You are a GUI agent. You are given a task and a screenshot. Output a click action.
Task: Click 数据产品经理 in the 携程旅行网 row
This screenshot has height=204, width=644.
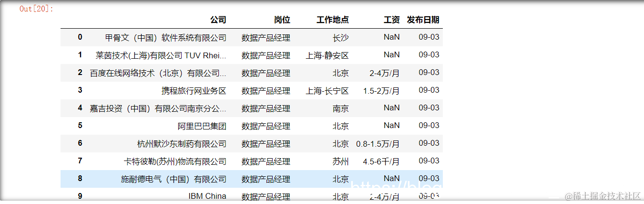tap(266, 91)
